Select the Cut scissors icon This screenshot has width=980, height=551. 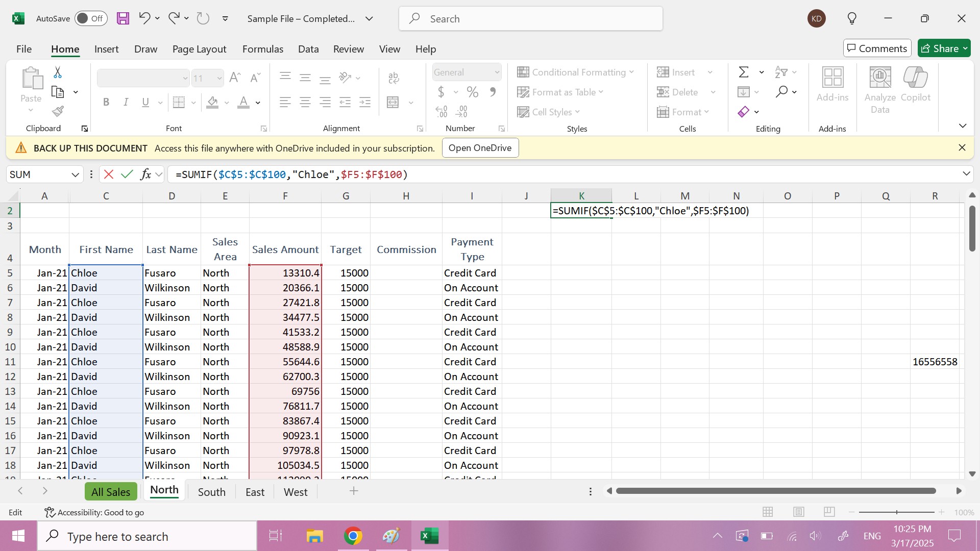pos(58,72)
